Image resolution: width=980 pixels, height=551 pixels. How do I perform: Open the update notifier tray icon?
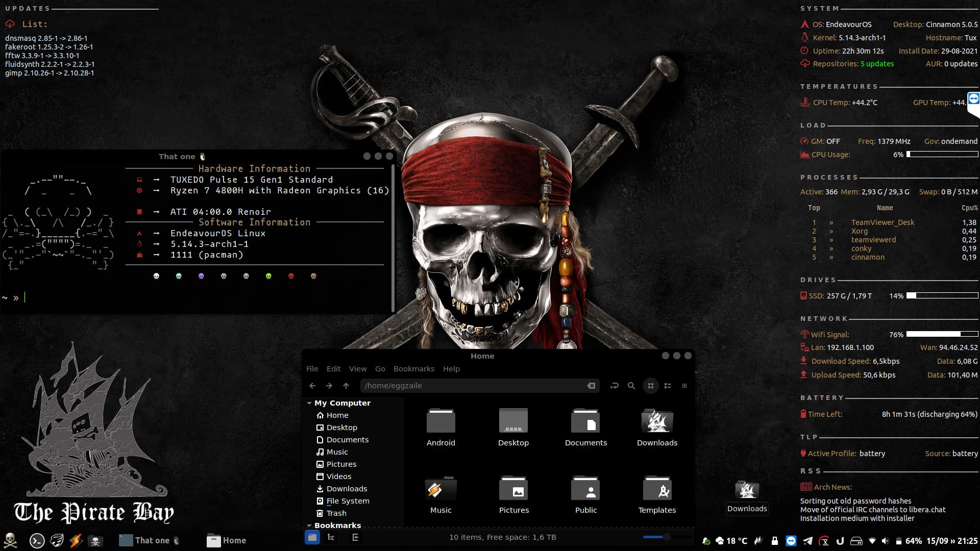pos(706,541)
